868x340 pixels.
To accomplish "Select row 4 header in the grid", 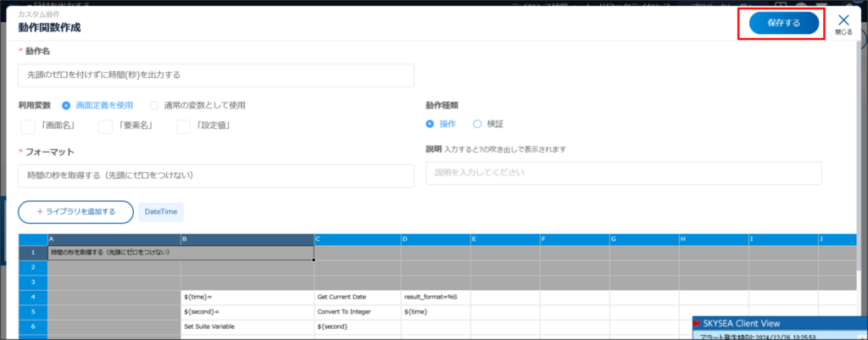I will point(32,297).
